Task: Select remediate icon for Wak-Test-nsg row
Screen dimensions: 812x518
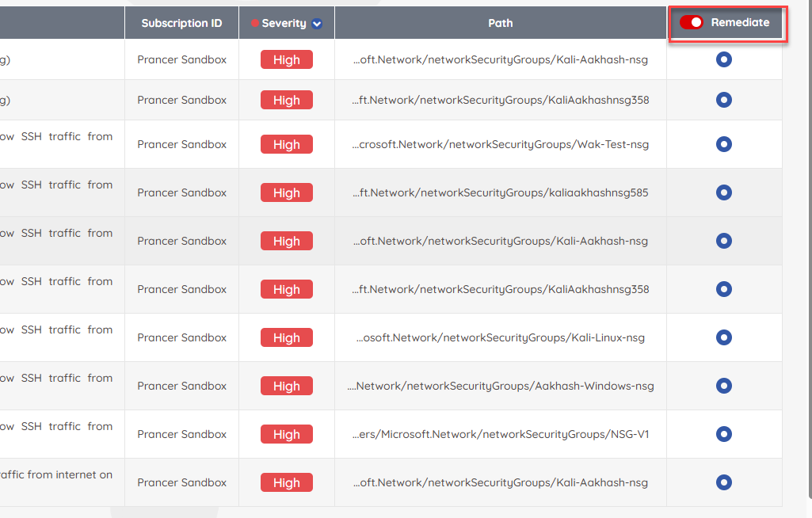Action: [x=724, y=144]
